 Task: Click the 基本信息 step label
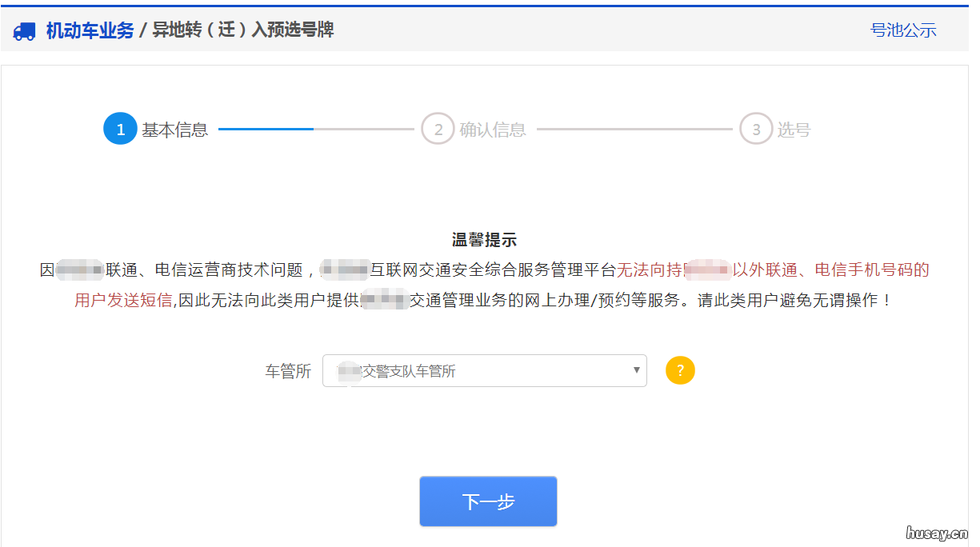pos(174,128)
